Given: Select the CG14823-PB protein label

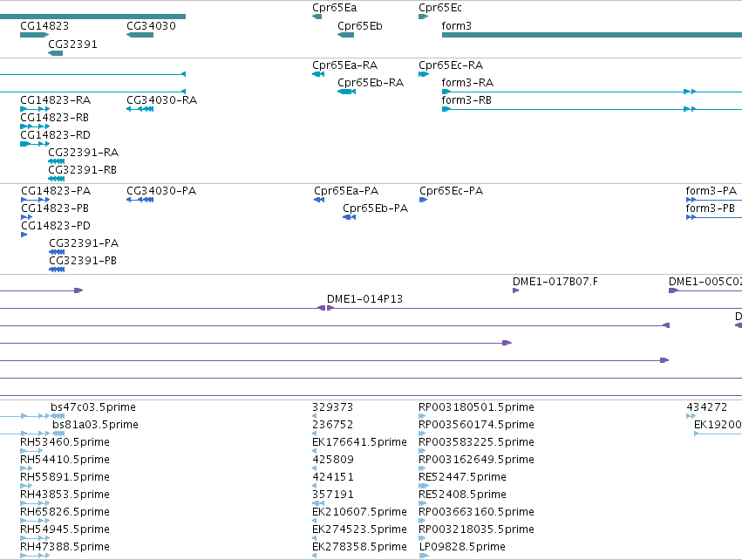Looking at the screenshot, I should coord(55,208).
